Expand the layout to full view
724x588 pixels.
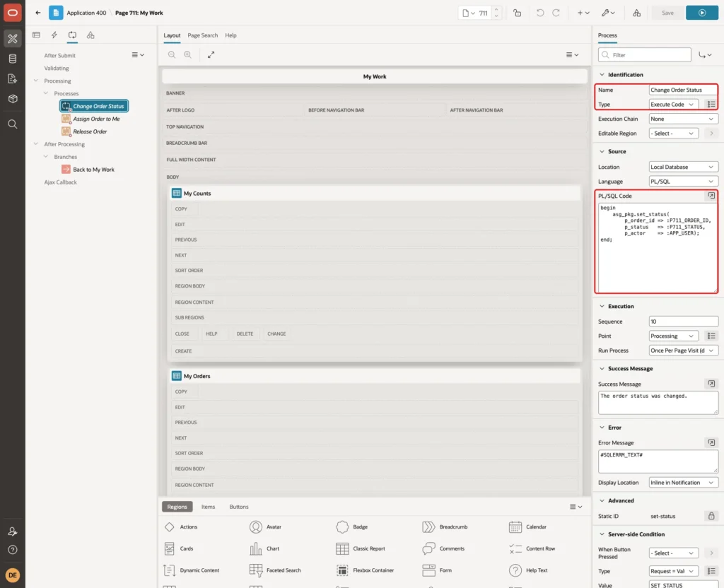coord(211,54)
